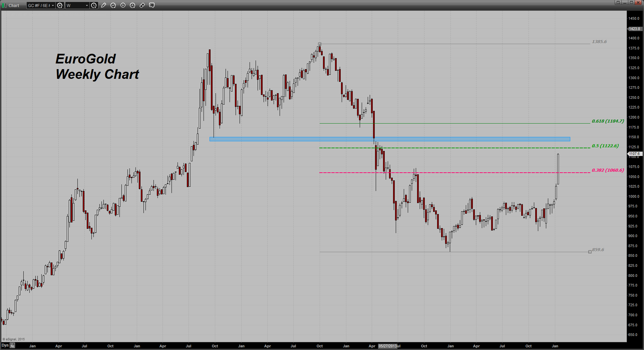Click the Chart title label
The height and width of the screenshot is (350, 644).
click(x=14, y=5)
